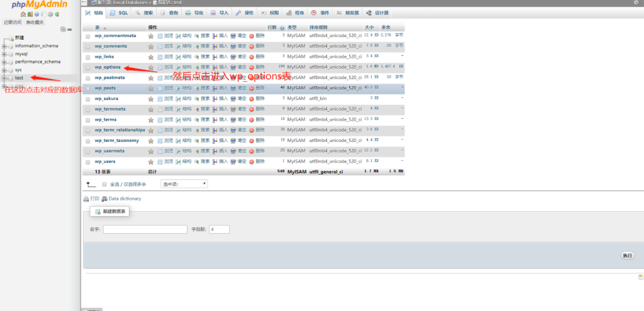Expand the information_schema database node
This screenshot has width=644, height=311.
click(x=4, y=46)
